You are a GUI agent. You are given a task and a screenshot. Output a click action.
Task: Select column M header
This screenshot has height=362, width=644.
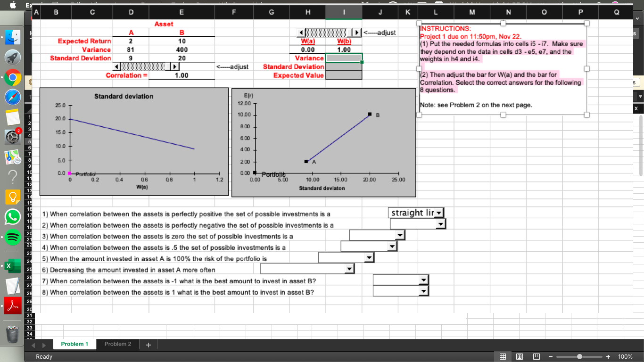(x=471, y=13)
